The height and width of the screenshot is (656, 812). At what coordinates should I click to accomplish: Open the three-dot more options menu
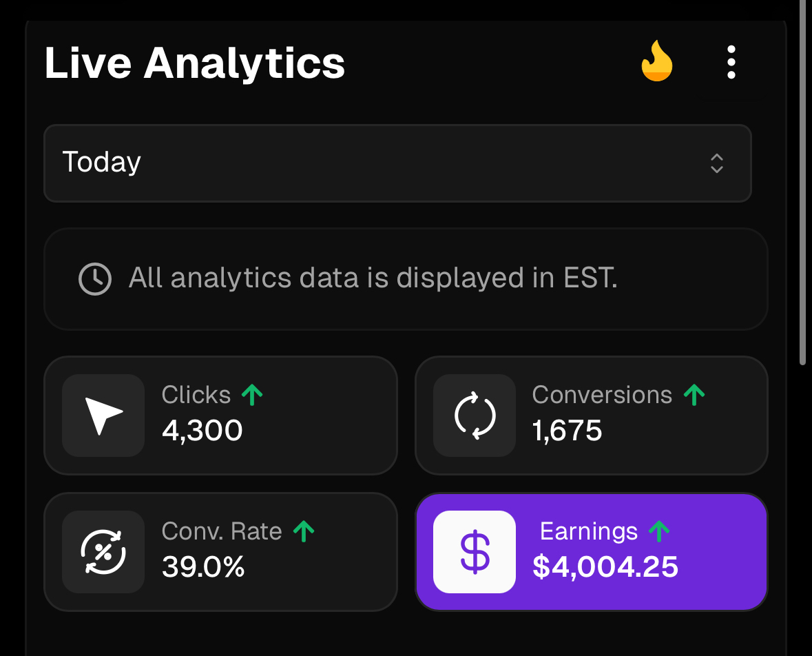731,62
